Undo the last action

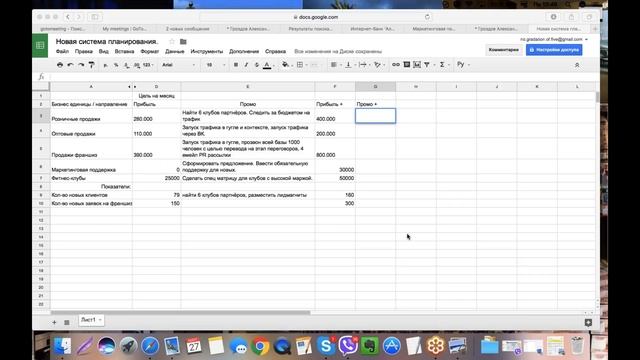70,65
